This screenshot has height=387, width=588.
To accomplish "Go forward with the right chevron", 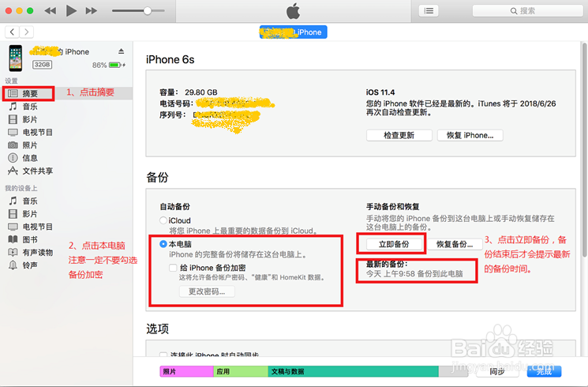I will [26, 32].
